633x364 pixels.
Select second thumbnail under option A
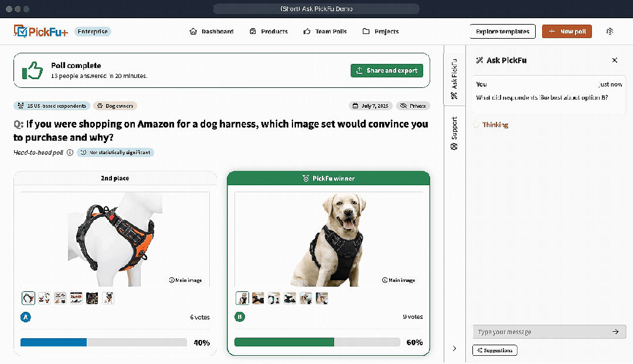point(44,298)
